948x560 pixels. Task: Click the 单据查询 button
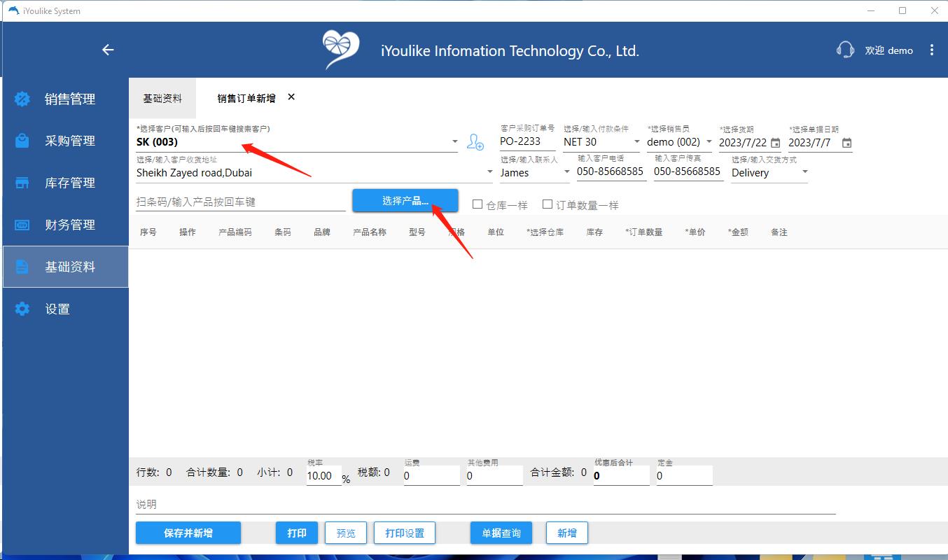click(501, 533)
